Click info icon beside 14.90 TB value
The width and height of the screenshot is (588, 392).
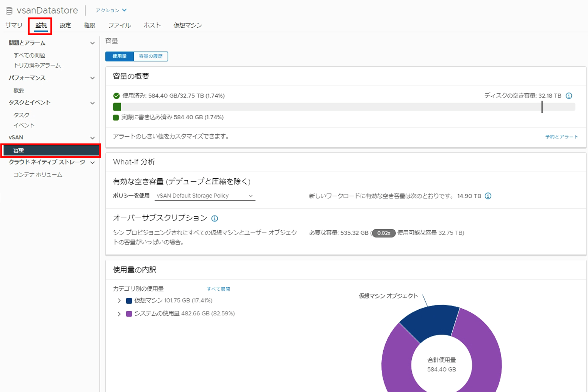pos(488,196)
